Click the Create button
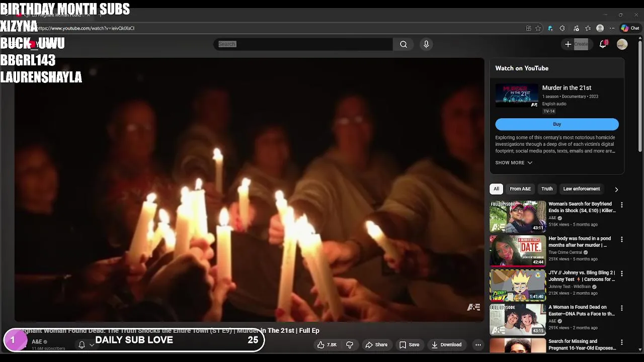 [576, 44]
